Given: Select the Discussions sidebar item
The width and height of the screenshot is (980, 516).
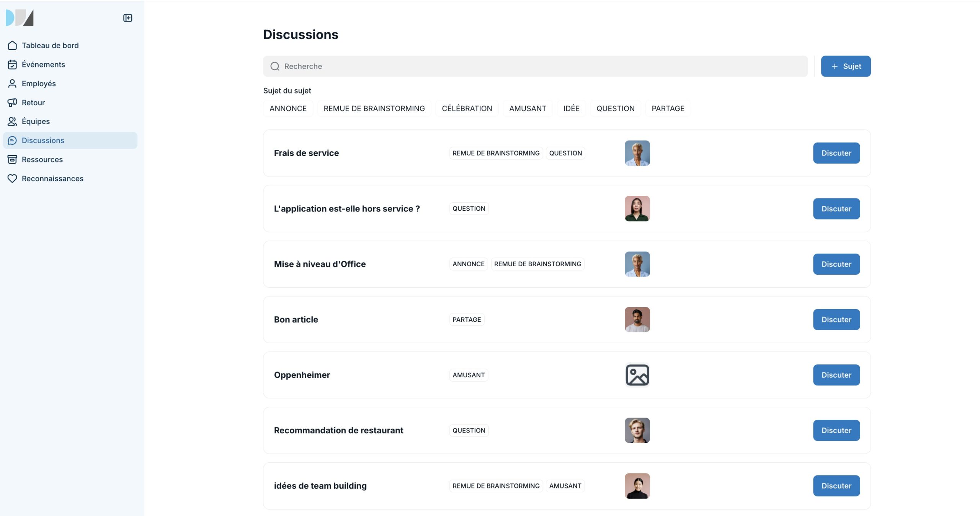Looking at the screenshot, I should tap(43, 141).
